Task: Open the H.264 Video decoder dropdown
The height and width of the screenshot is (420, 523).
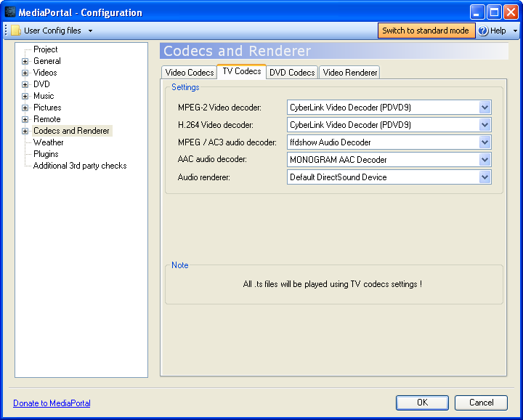Action: pos(485,125)
